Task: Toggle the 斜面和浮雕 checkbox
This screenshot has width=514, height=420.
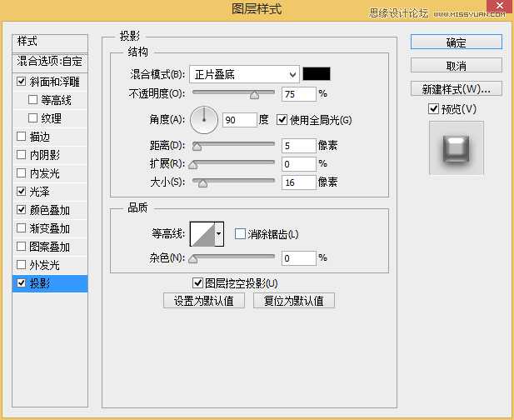Action: click(22, 81)
